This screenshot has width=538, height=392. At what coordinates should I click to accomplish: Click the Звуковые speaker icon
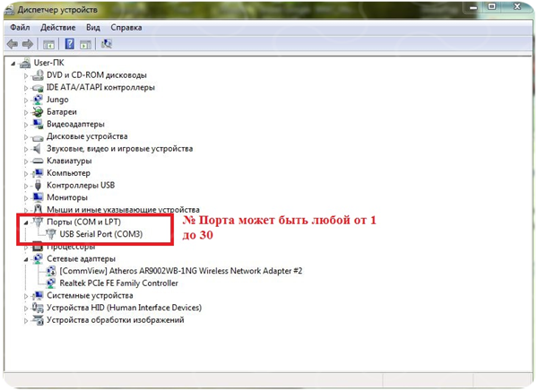(38, 149)
